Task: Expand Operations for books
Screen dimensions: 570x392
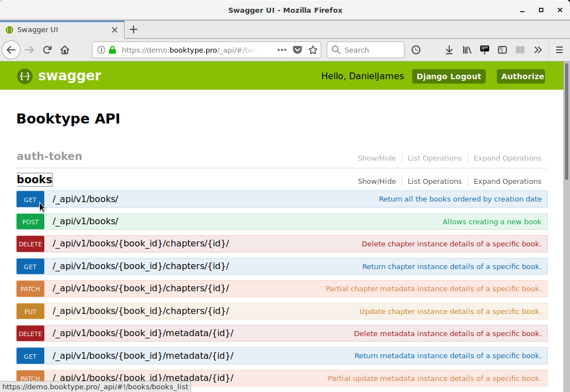Action: 507,181
